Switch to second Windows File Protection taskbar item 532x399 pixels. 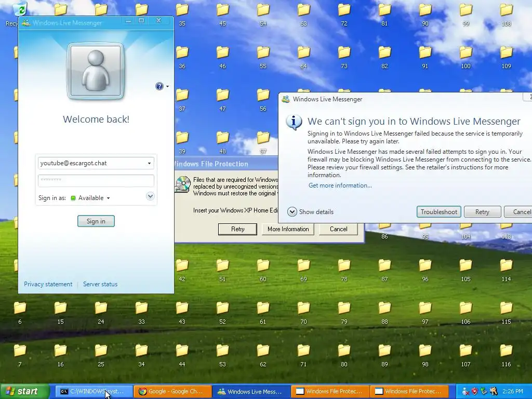point(409,392)
